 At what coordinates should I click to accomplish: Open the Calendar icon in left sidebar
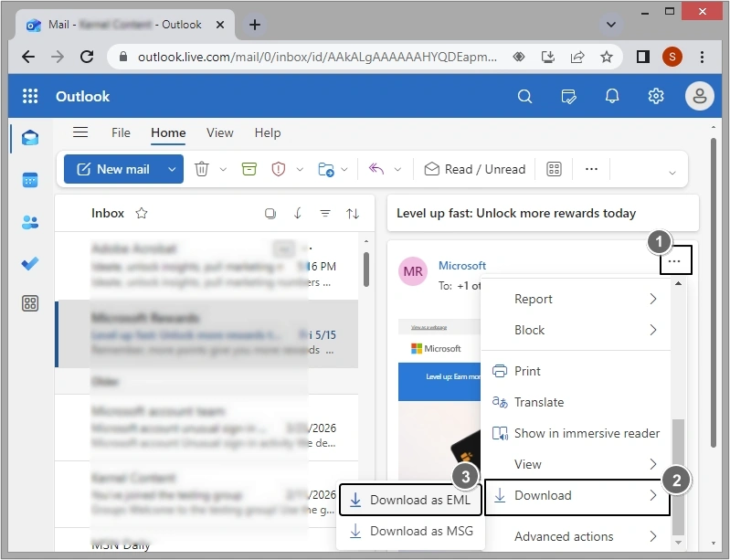[x=30, y=180]
